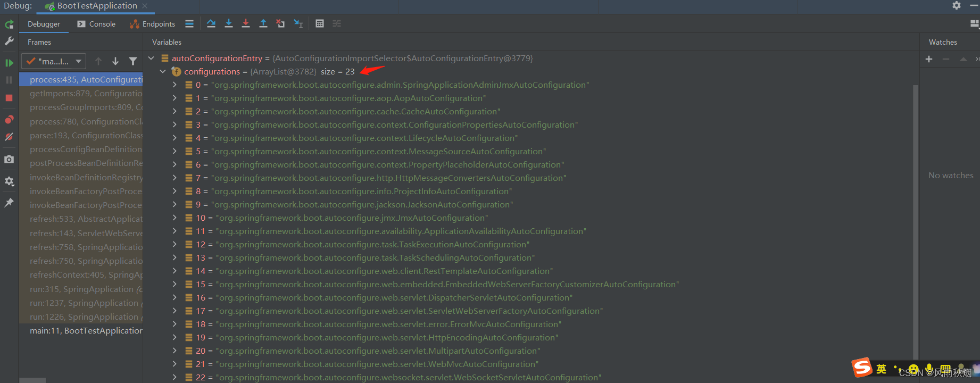The height and width of the screenshot is (383, 980).
Task: Click Run to Cursor icon
Action: [x=298, y=24]
